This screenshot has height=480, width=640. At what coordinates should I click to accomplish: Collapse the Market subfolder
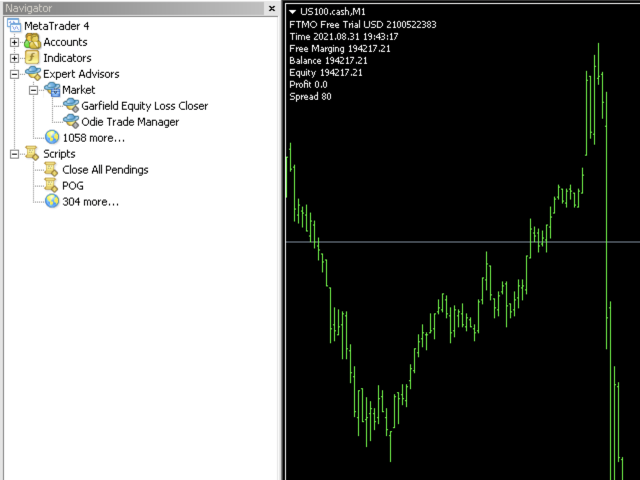[33, 90]
